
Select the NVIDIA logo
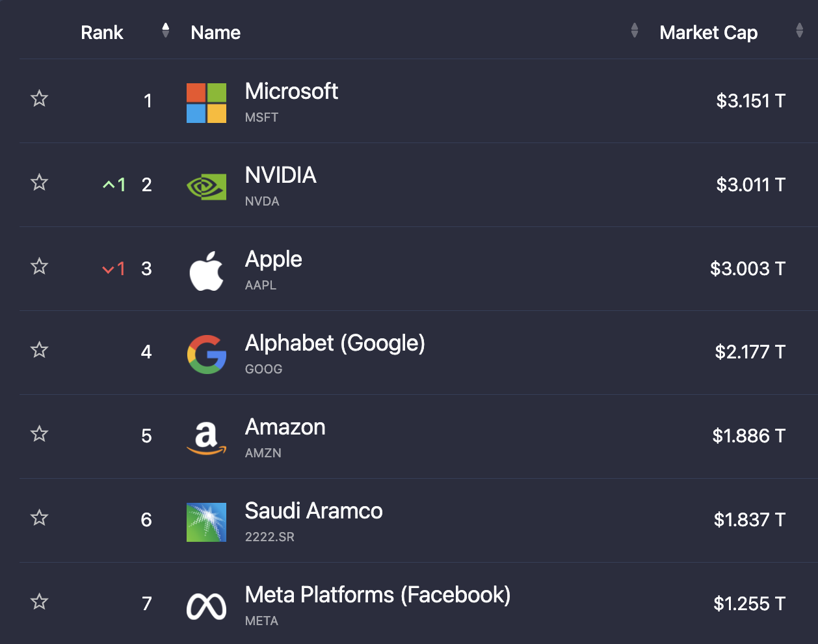206,185
